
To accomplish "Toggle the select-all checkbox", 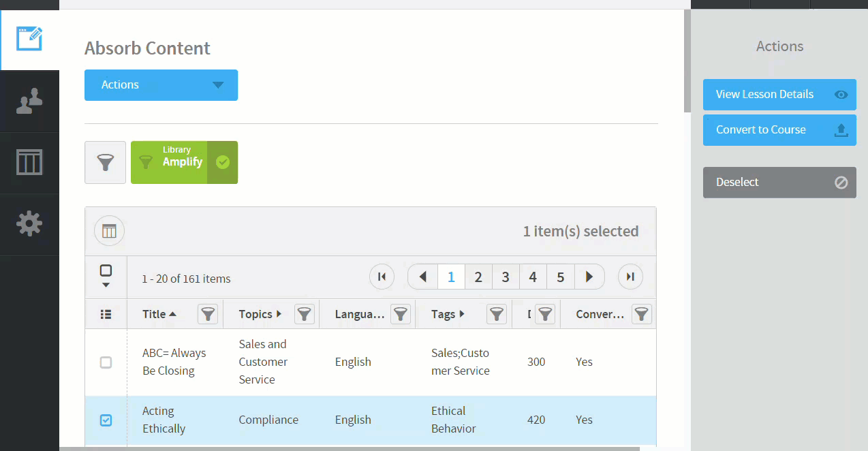I will click(106, 270).
